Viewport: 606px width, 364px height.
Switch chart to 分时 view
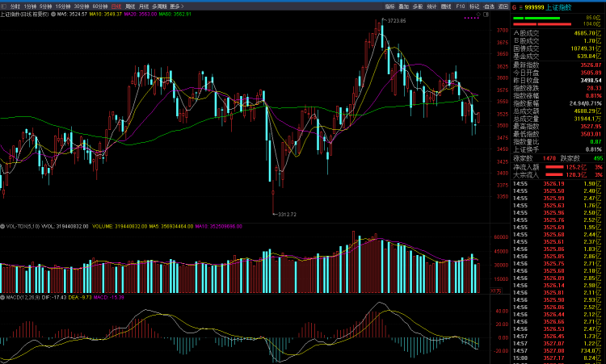coord(15,6)
